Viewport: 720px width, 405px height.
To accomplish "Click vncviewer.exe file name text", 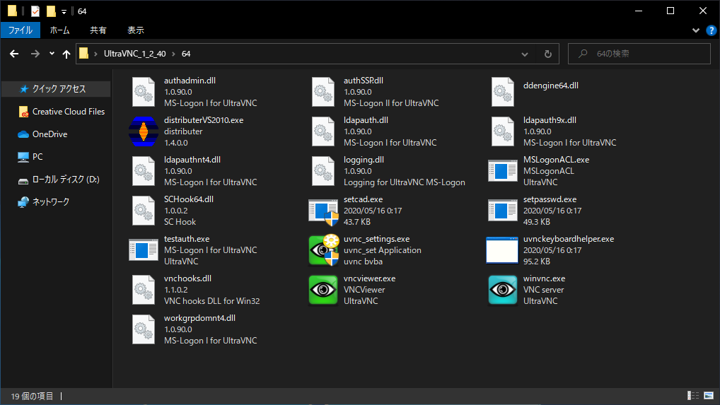I will 369,279.
